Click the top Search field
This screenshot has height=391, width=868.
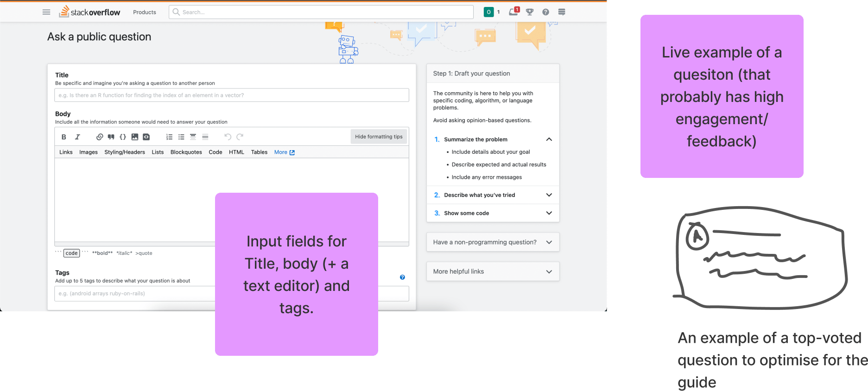pyautogui.click(x=321, y=12)
